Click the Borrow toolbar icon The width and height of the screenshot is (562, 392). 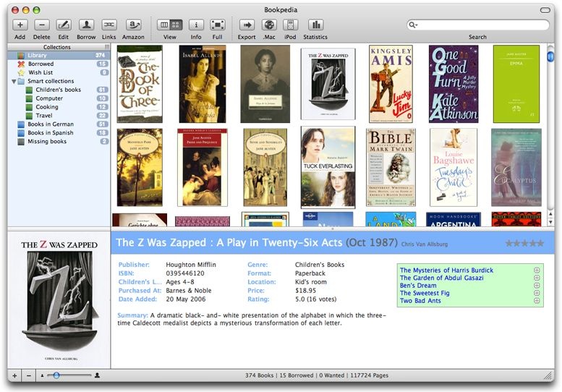click(86, 25)
